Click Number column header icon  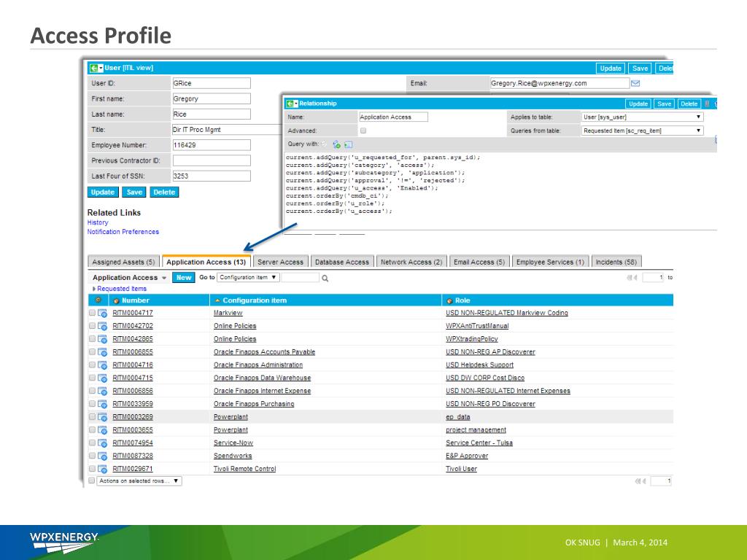[116, 301]
